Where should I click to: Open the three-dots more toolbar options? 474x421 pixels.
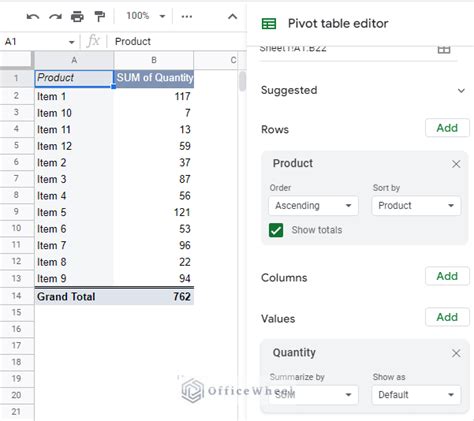pyautogui.click(x=187, y=16)
